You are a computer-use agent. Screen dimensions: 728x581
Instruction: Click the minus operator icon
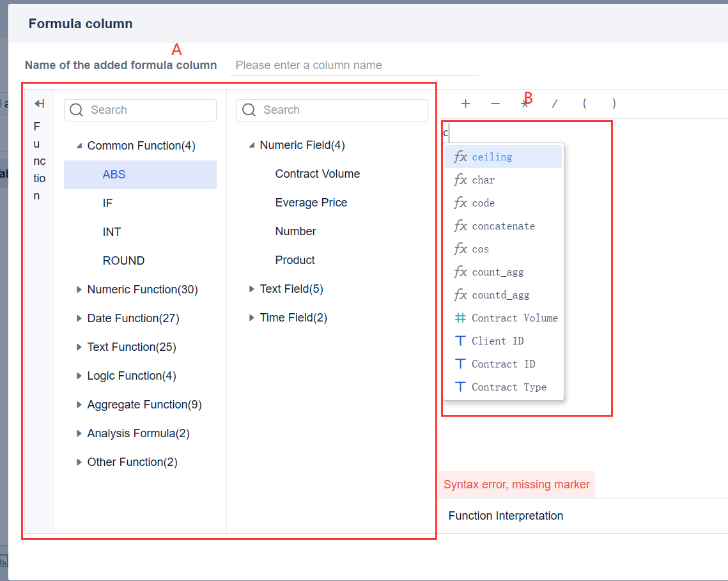point(495,104)
